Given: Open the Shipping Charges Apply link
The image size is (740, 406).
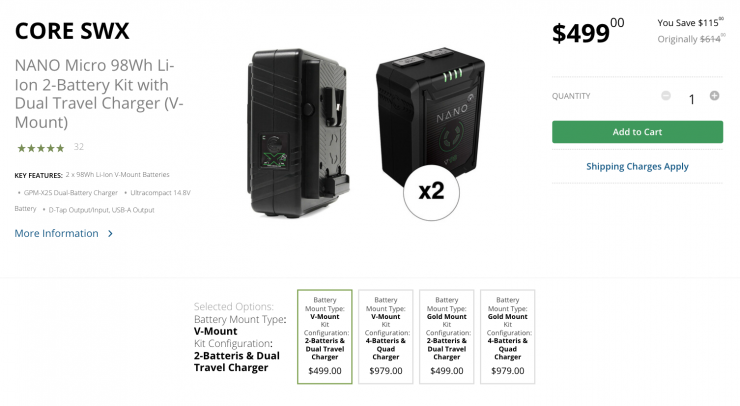Looking at the screenshot, I should (637, 166).
